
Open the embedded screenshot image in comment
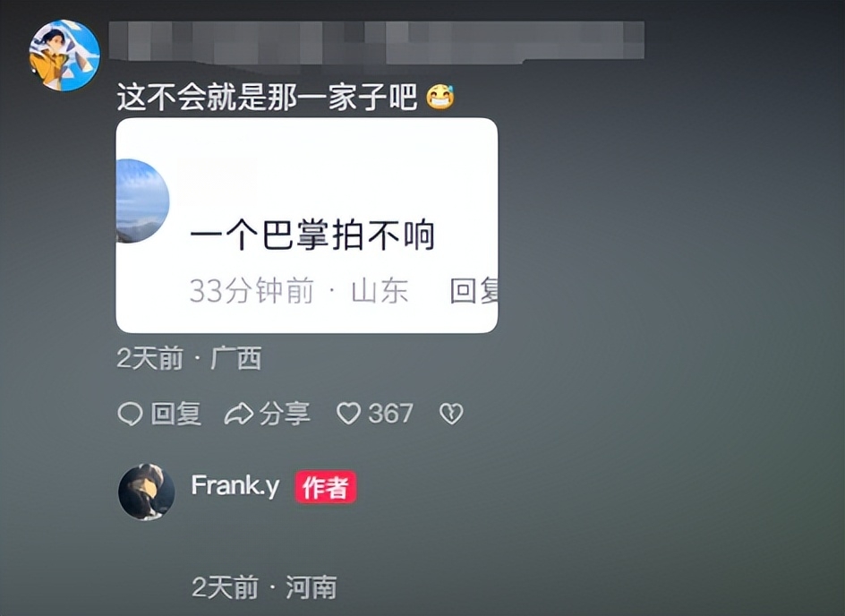pyautogui.click(x=307, y=226)
